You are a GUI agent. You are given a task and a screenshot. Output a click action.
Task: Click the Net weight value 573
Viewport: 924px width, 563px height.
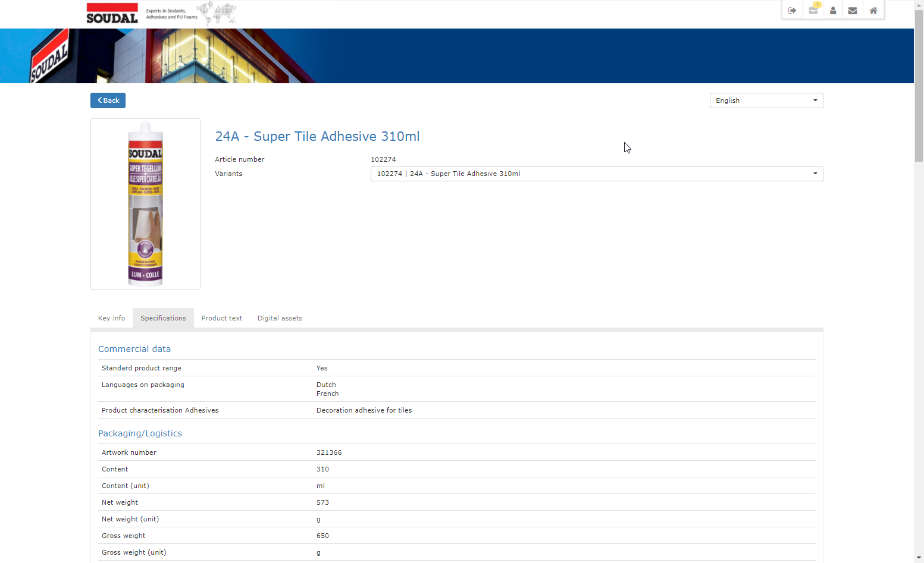coord(322,502)
